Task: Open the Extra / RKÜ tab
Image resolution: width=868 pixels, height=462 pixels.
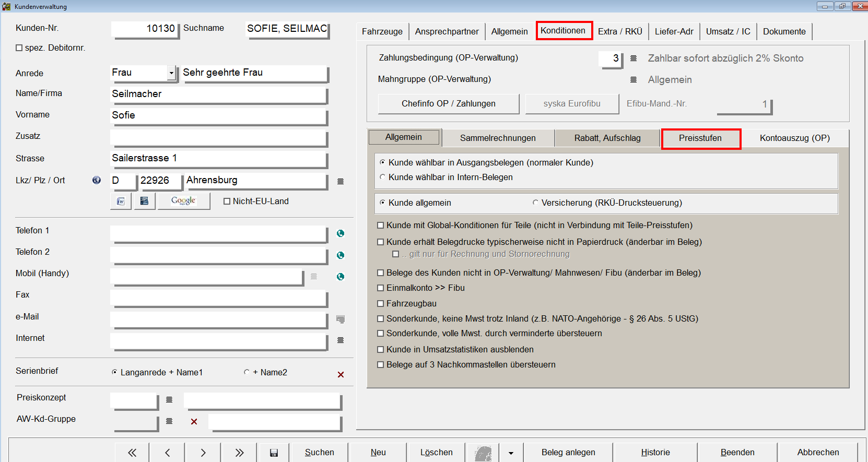Action: pos(620,31)
